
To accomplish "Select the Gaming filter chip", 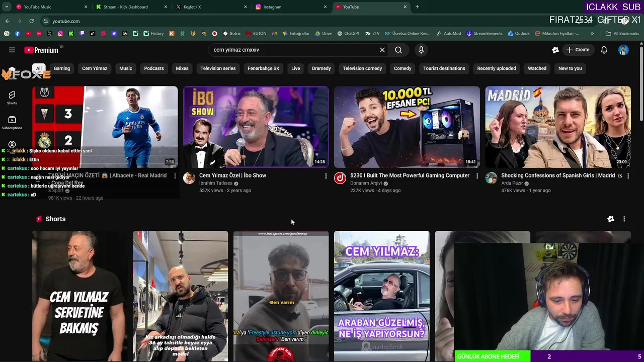I will point(62,68).
